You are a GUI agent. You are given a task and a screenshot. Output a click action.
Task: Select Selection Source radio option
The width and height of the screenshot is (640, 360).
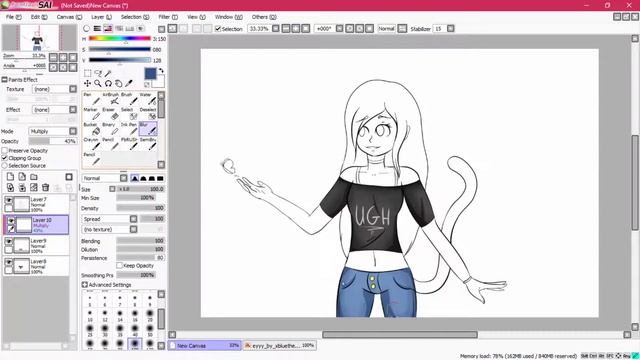(x=4, y=166)
